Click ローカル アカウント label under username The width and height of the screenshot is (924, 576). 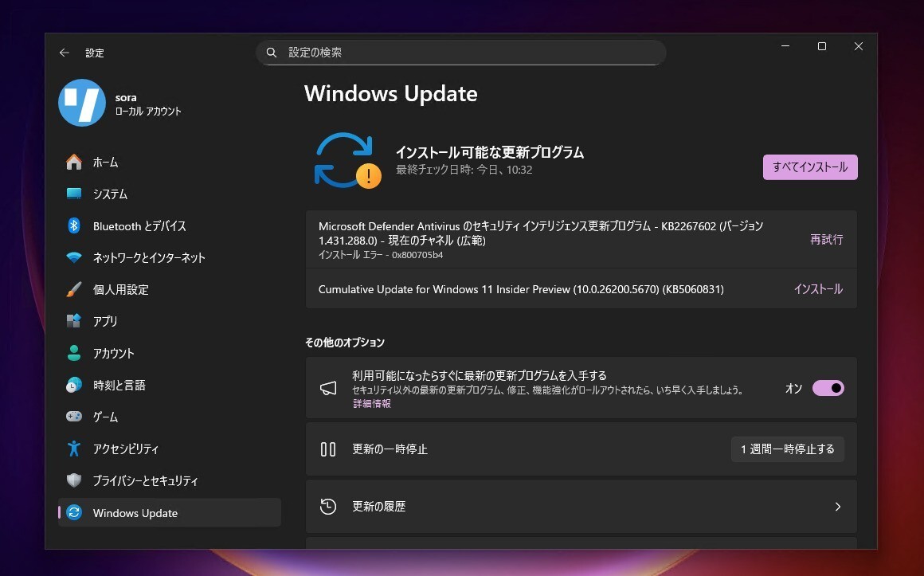148,112
